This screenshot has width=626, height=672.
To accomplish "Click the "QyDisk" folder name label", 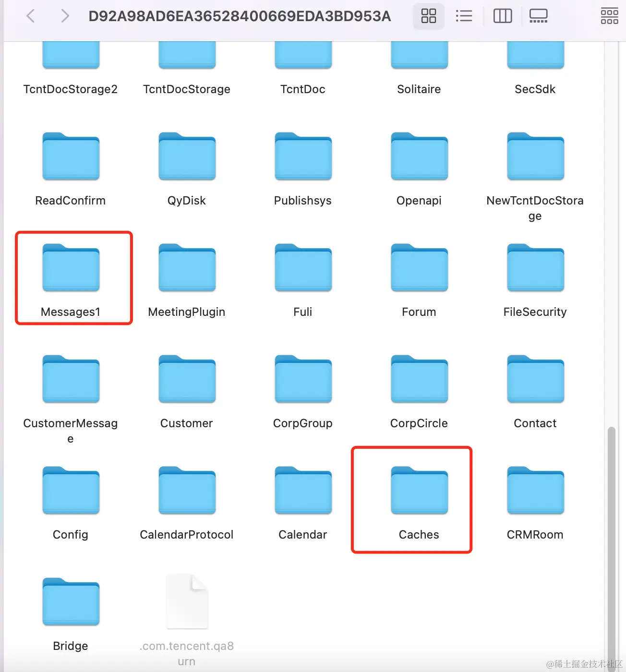I will click(187, 201).
